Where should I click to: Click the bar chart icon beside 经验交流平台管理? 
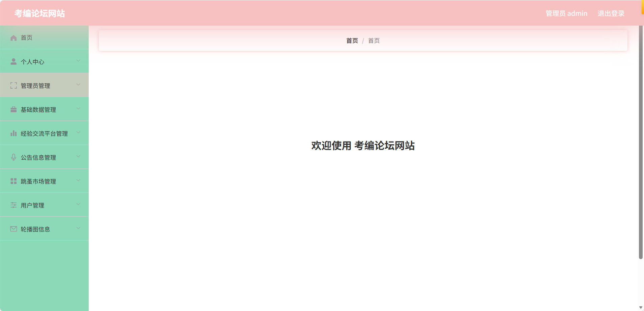(13, 133)
